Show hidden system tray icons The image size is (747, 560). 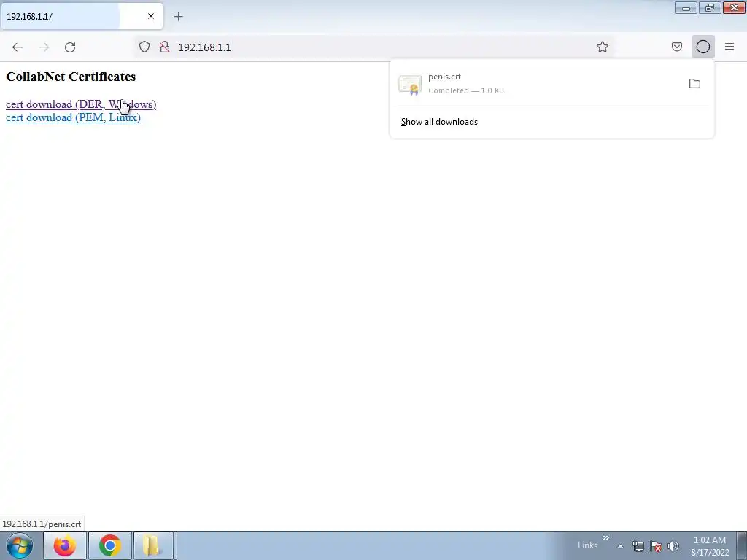[620, 546]
